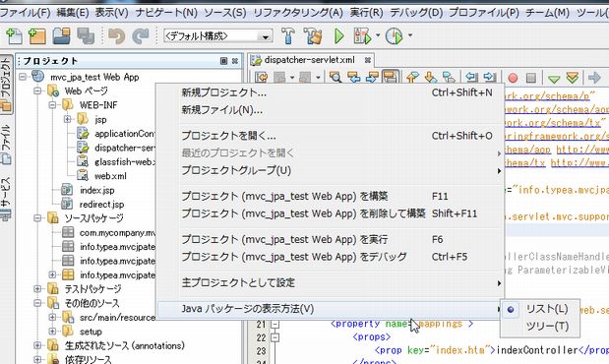
Task: Collapse the ソースパッケージ node
Action: click(37, 218)
